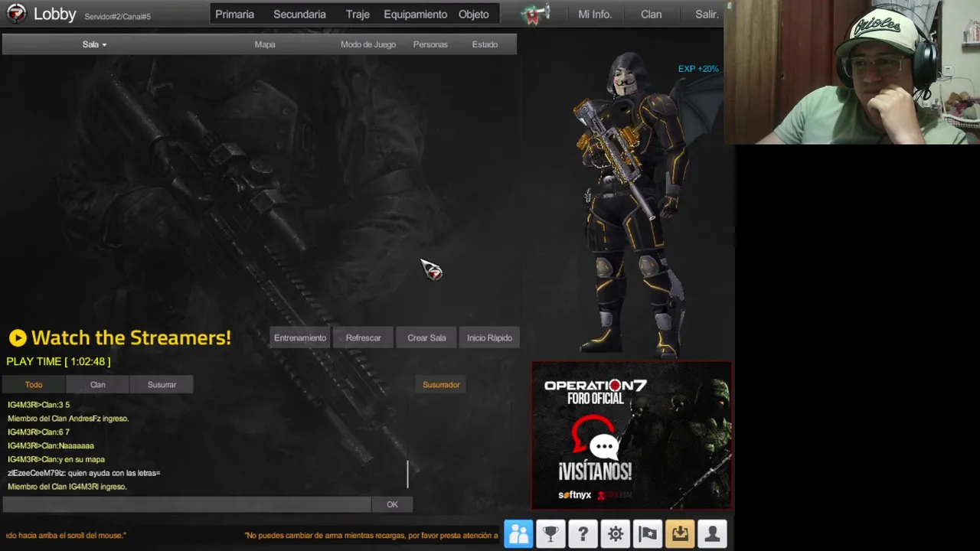Open the friends list icon

[518, 533]
